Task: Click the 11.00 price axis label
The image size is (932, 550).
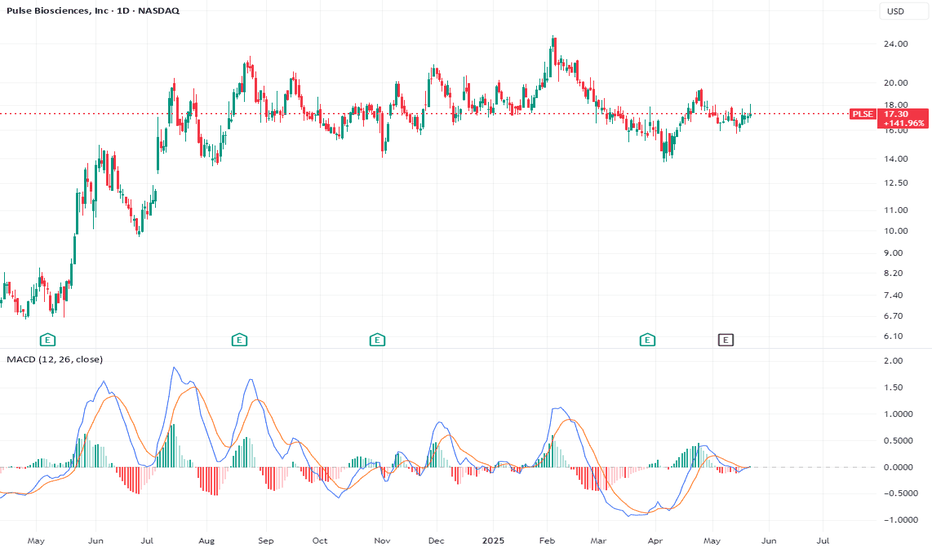Action: (x=896, y=210)
